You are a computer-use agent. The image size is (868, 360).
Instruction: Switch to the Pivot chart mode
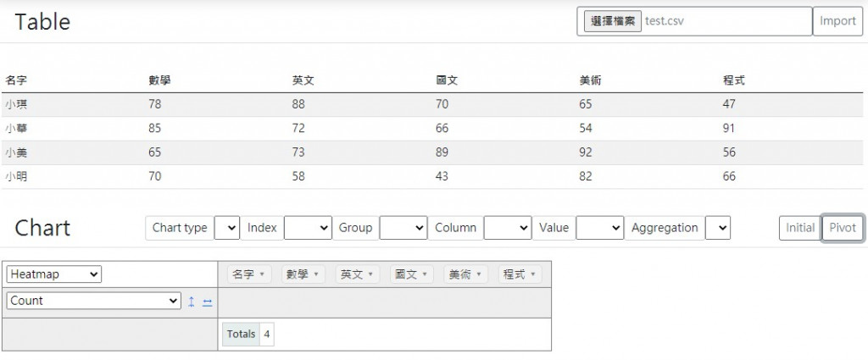pyautogui.click(x=843, y=228)
